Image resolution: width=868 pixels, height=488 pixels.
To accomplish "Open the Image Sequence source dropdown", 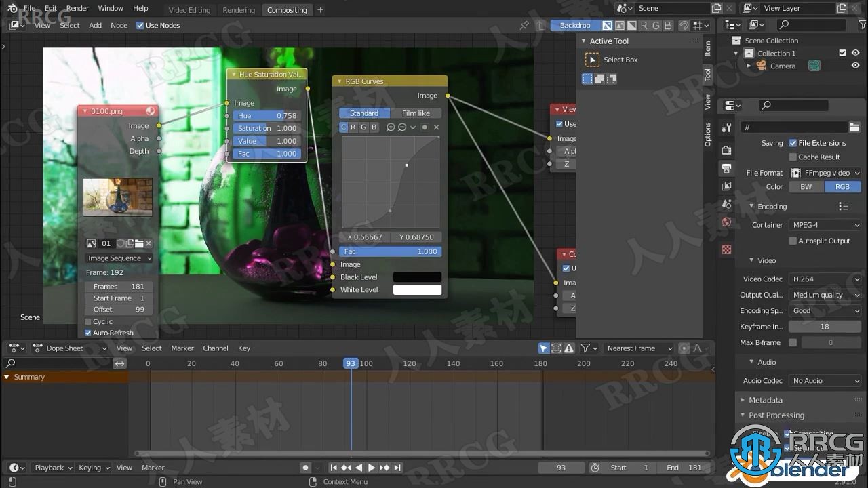I will click(119, 258).
